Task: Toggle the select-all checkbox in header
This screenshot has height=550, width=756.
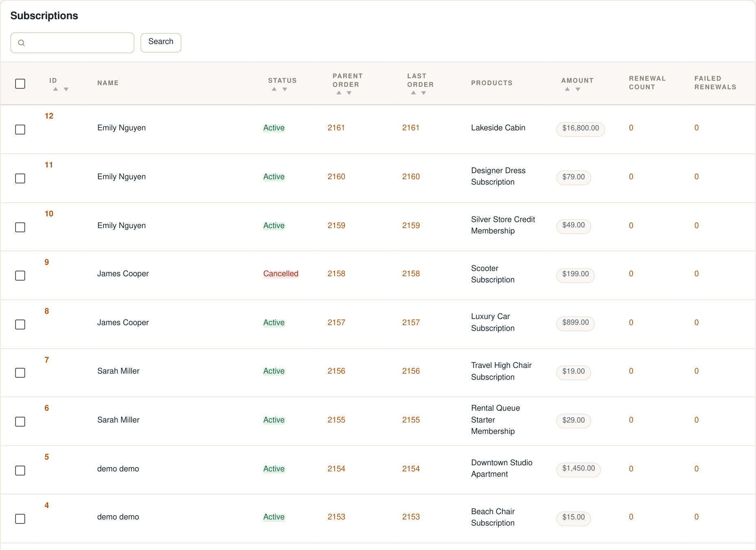Action: coord(20,84)
